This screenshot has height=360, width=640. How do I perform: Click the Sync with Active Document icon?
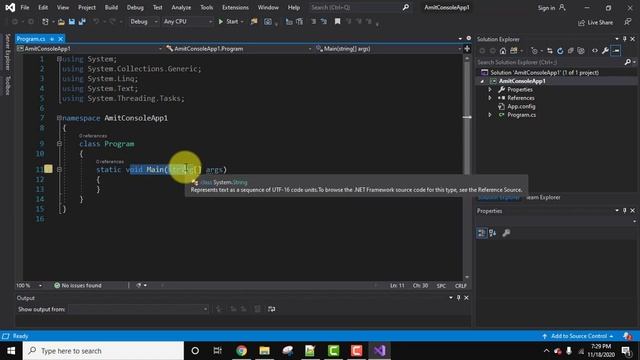[x=550, y=51]
